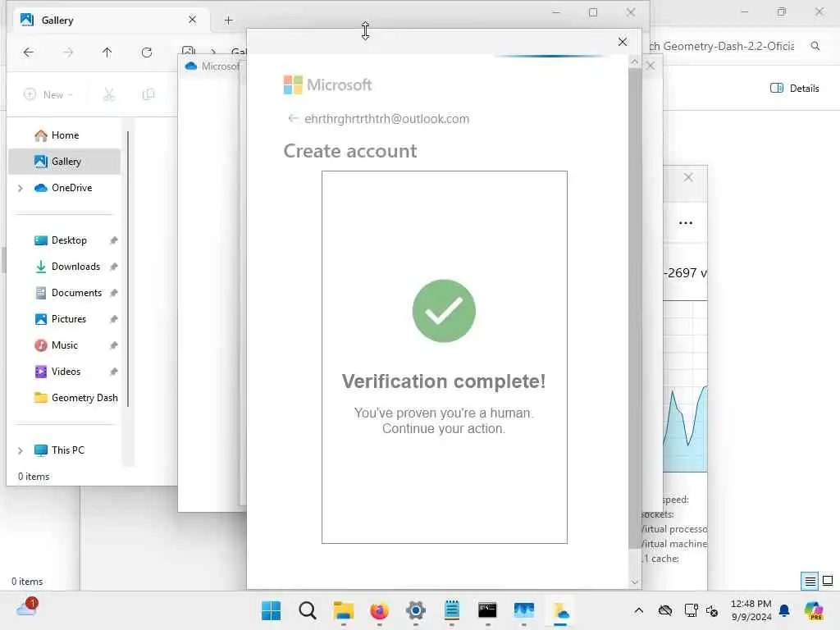Refresh the Gallery folder view

[x=147, y=52]
